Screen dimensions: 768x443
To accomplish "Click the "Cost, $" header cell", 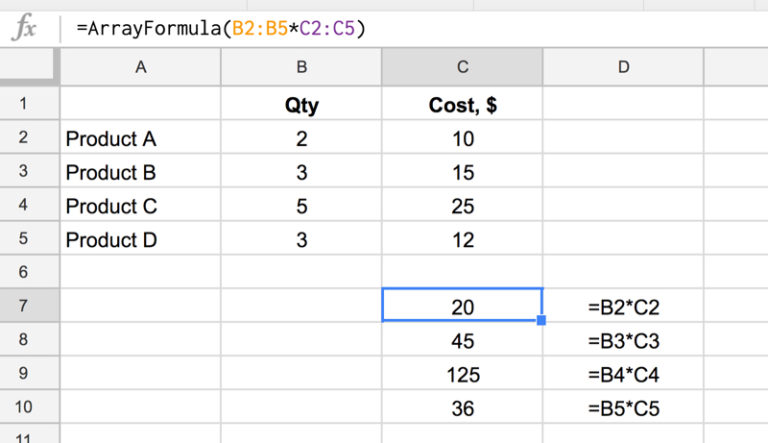I will click(462, 105).
